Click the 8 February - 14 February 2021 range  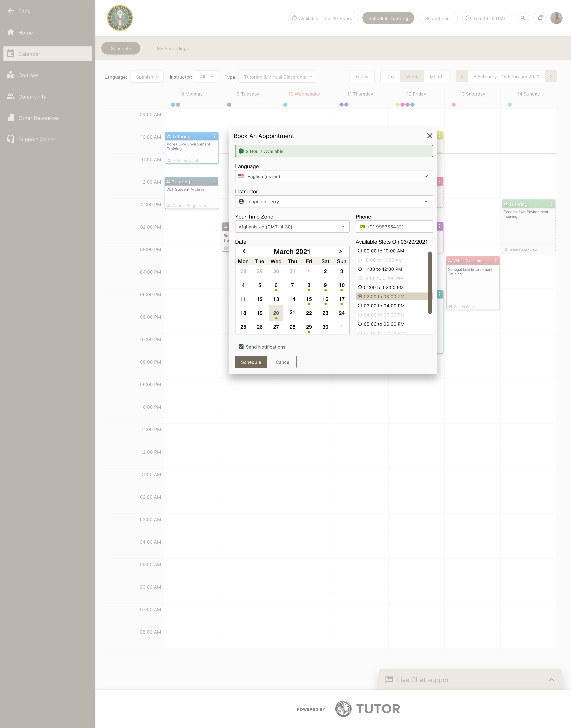coord(506,76)
